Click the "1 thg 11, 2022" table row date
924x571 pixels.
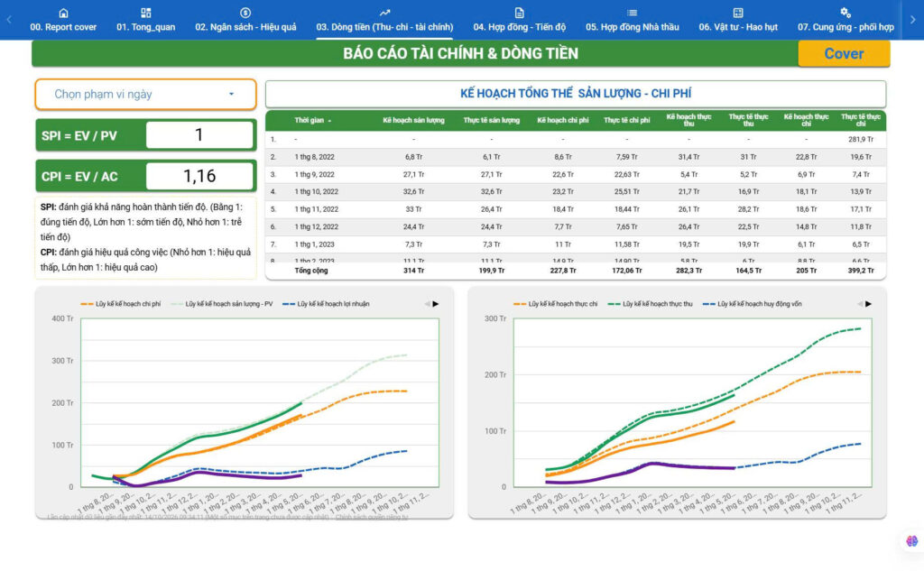click(x=316, y=209)
